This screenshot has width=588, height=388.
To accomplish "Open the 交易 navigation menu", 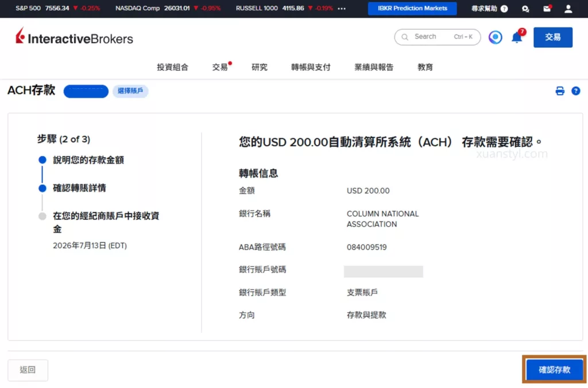I will (x=220, y=67).
